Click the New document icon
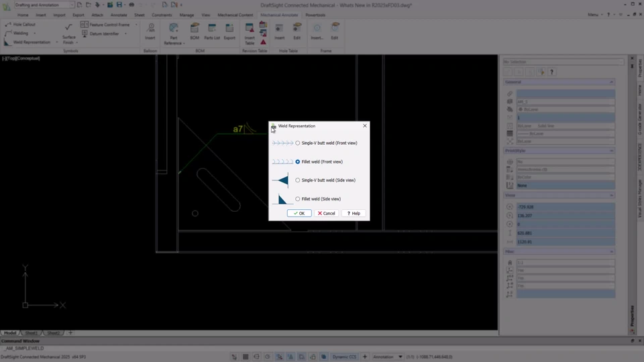This screenshot has width=644, height=362. [x=79, y=5]
